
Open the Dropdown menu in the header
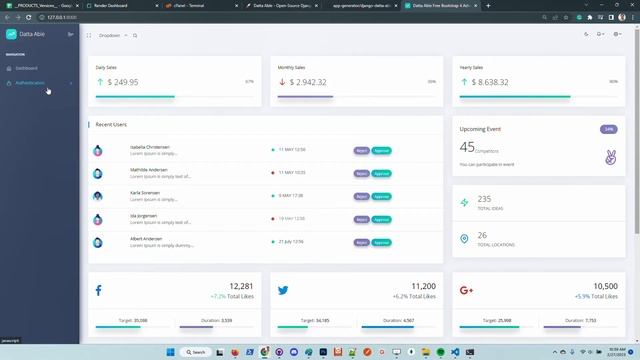click(113, 36)
